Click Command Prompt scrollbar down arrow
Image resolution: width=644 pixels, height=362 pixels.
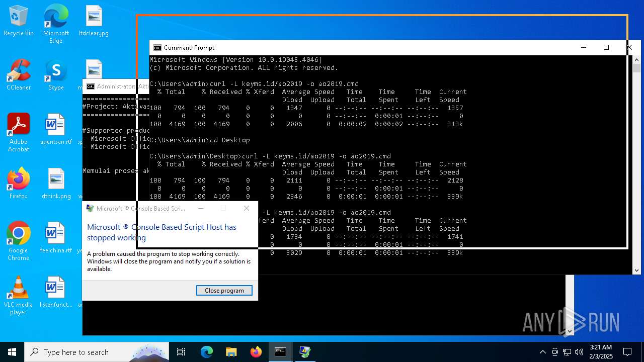[x=636, y=270]
